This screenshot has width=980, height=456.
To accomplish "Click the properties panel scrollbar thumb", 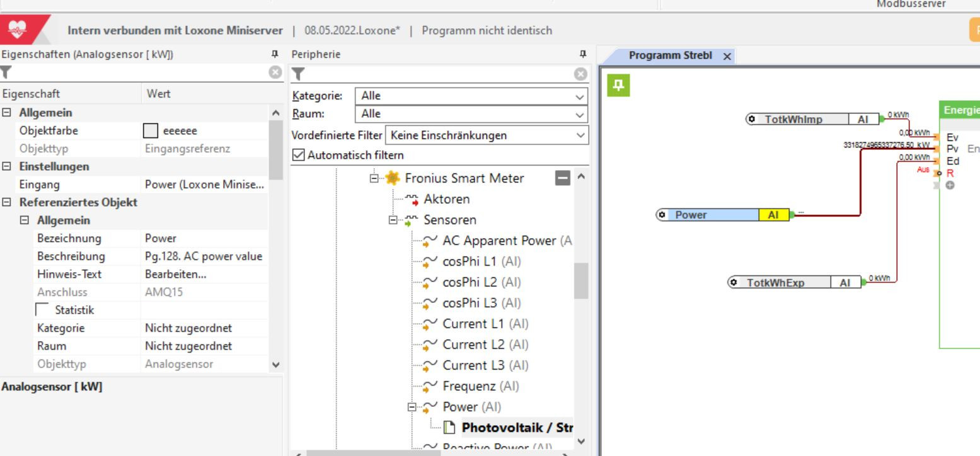I will (x=275, y=150).
